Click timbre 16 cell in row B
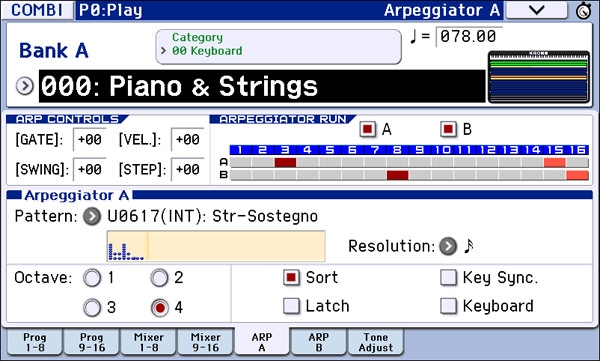 (577, 175)
